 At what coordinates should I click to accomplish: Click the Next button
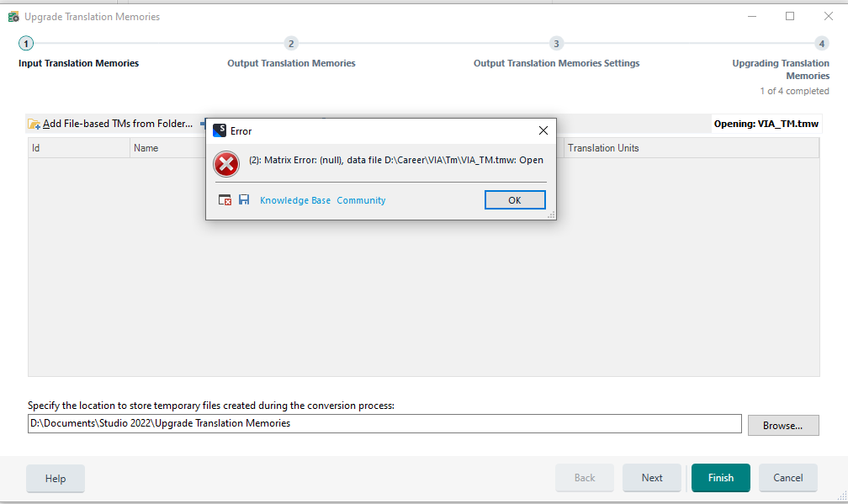point(652,478)
